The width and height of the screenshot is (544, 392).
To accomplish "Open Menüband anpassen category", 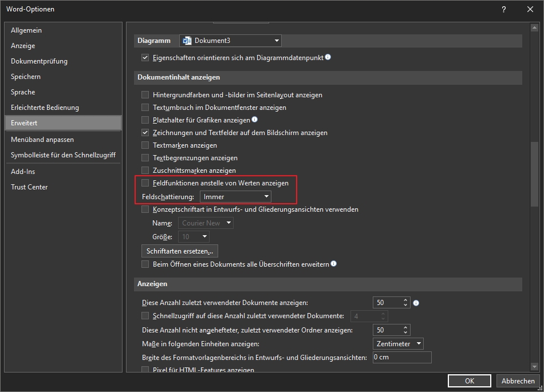I will [x=63, y=139].
